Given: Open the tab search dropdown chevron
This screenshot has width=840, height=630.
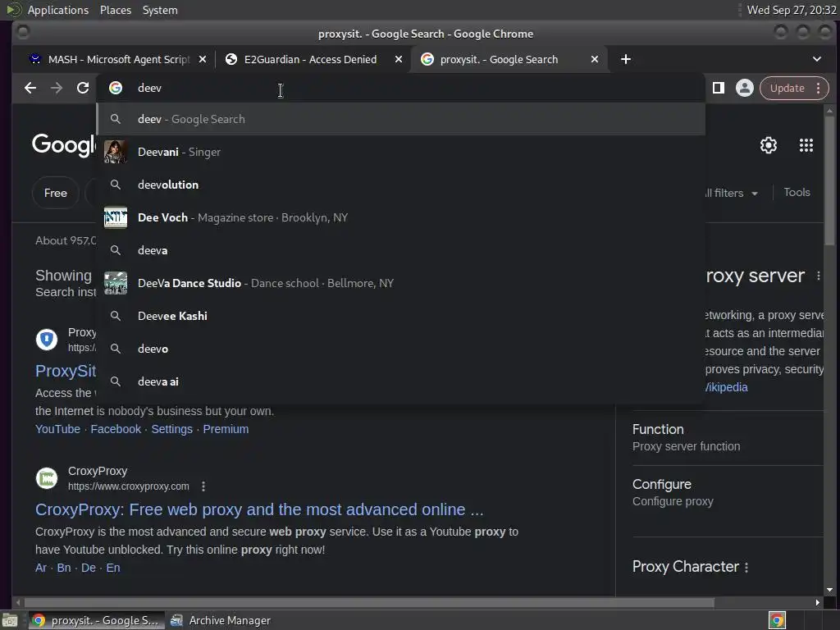Looking at the screenshot, I should (817, 59).
